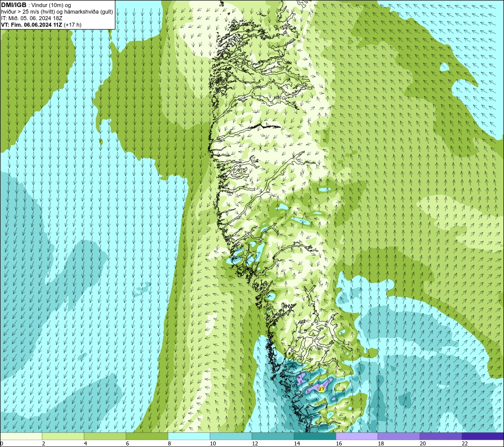Screen dimensions: 504x447
Task: Select the turquoise 10–12 m/s swatch
Action: point(231,436)
